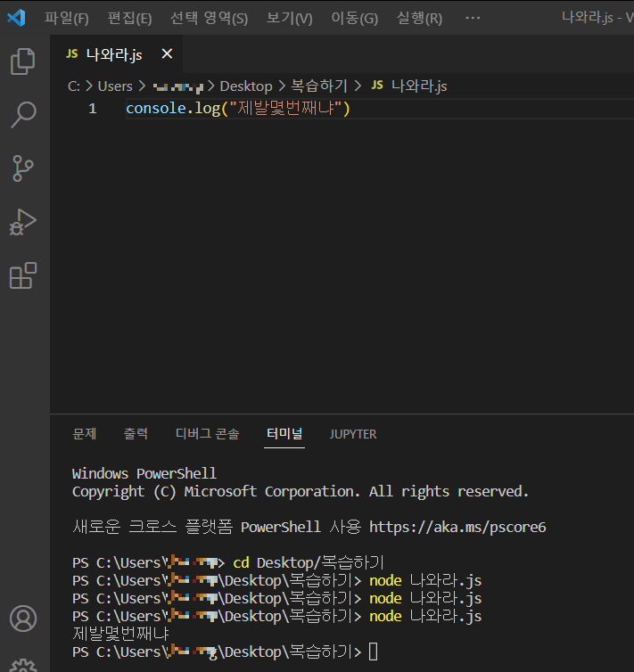Click the Desktop breadcrumb segment
Screen dimensions: 634x672
246,86
